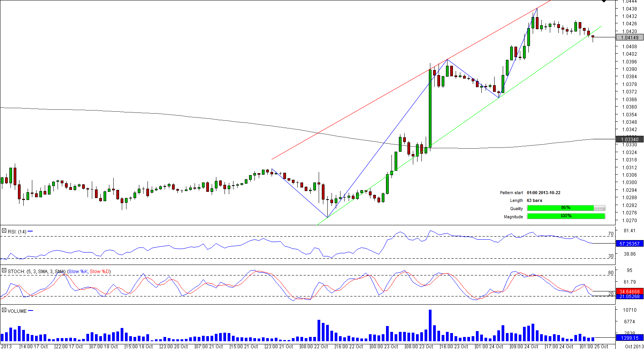Click the RSI value tag 57.25357
The width and height of the screenshot is (644, 349).
pos(630,244)
